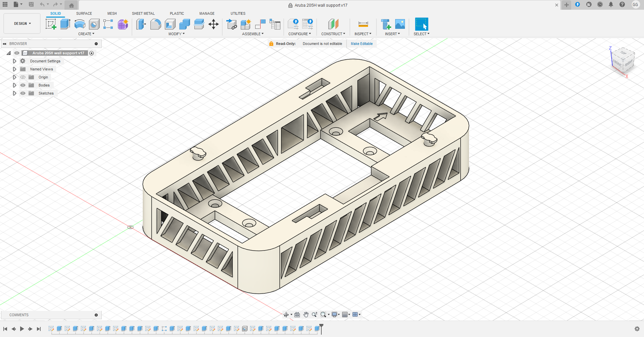Viewport: 644px width, 337px height.
Task: Expand the Named Views node
Action: (14, 69)
